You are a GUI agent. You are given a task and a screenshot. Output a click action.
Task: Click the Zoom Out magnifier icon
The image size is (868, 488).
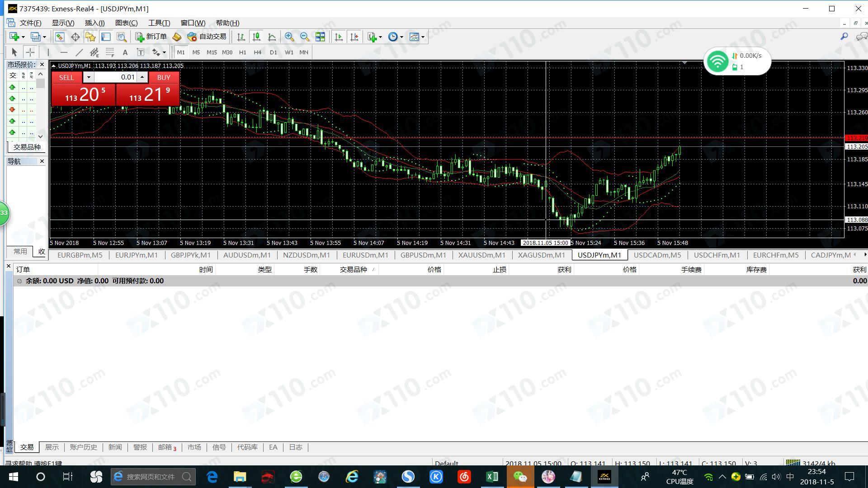304,37
